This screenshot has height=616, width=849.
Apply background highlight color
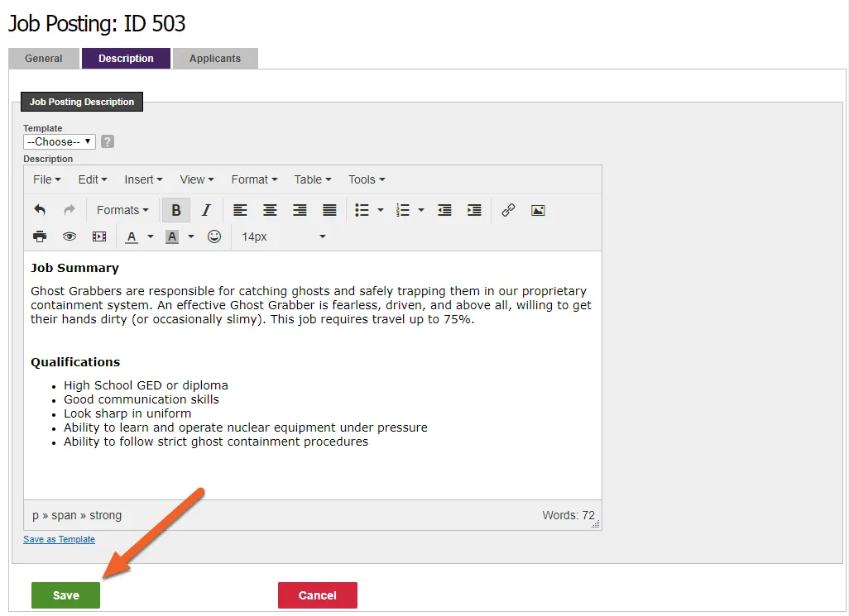(171, 236)
